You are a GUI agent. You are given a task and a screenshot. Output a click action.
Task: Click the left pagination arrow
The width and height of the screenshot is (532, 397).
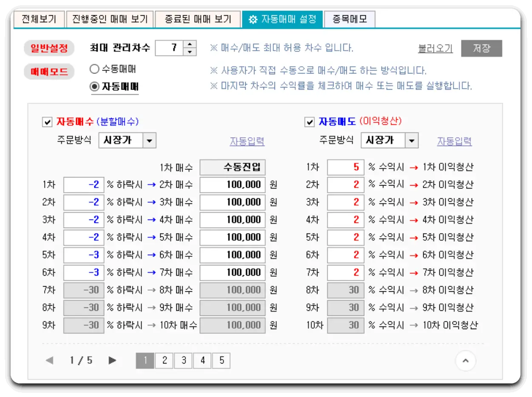click(49, 360)
